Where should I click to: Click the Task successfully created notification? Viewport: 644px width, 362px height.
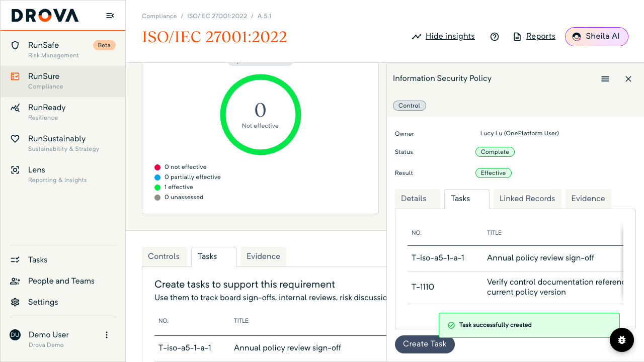(x=529, y=325)
